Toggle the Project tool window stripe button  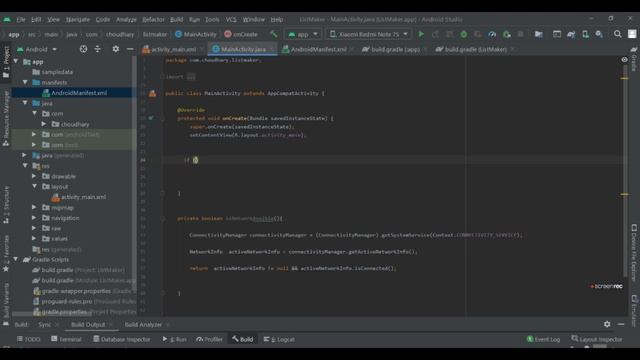(x=6, y=62)
